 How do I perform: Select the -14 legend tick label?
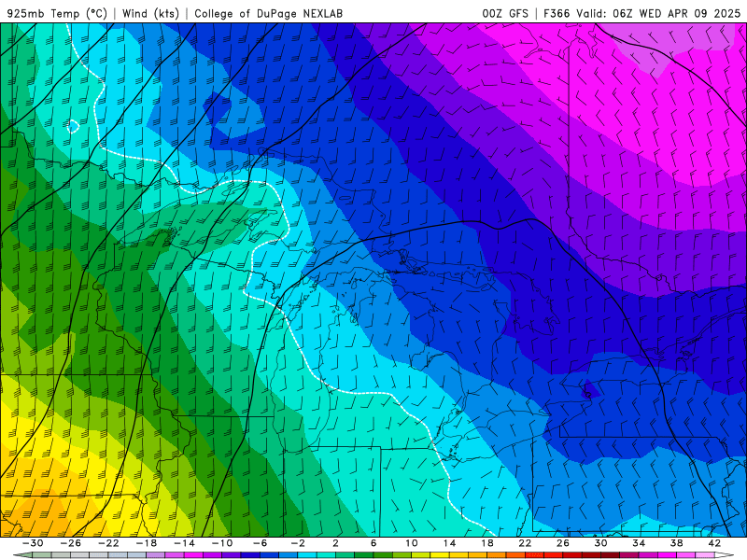click(184, 543)
